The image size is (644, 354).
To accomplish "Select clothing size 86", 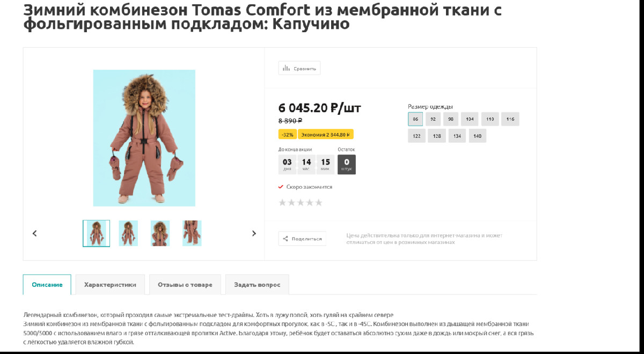I will [415, 119].
